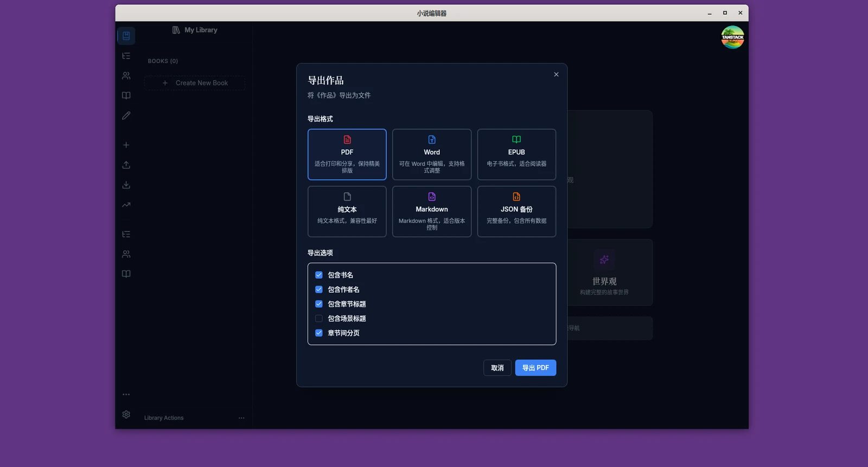Click the TanStack avatar icon
This screenshot has width=868, height=467.
[x=732, y=37]
